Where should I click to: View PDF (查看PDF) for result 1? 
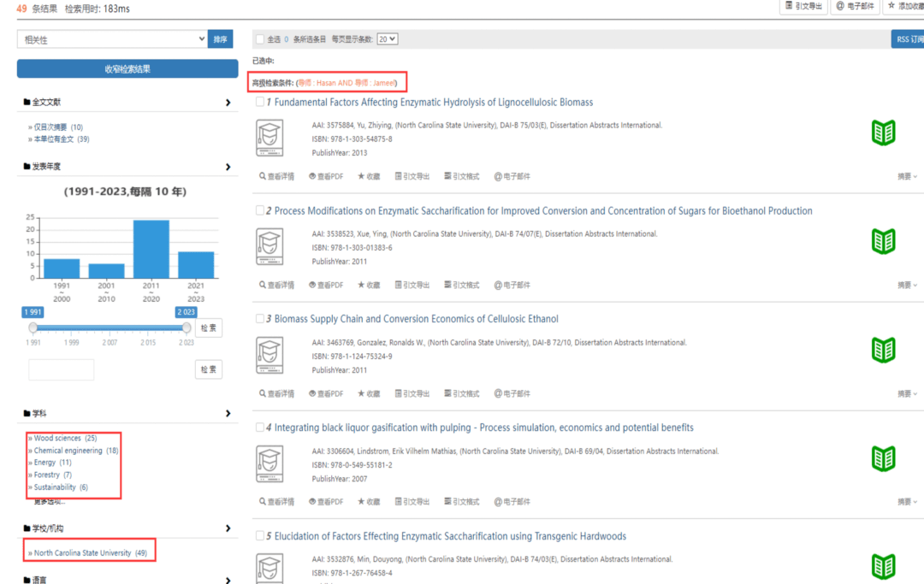tap(326, 176)
